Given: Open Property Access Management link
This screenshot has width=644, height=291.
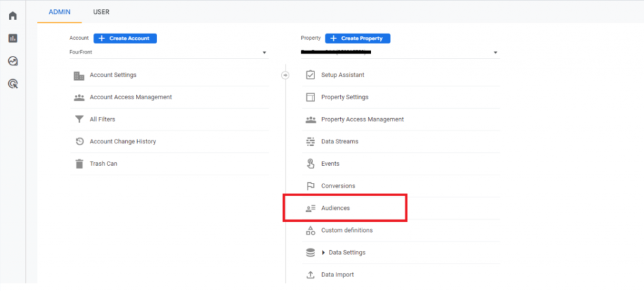Looking at the screenshot, I should click(362, 119).
